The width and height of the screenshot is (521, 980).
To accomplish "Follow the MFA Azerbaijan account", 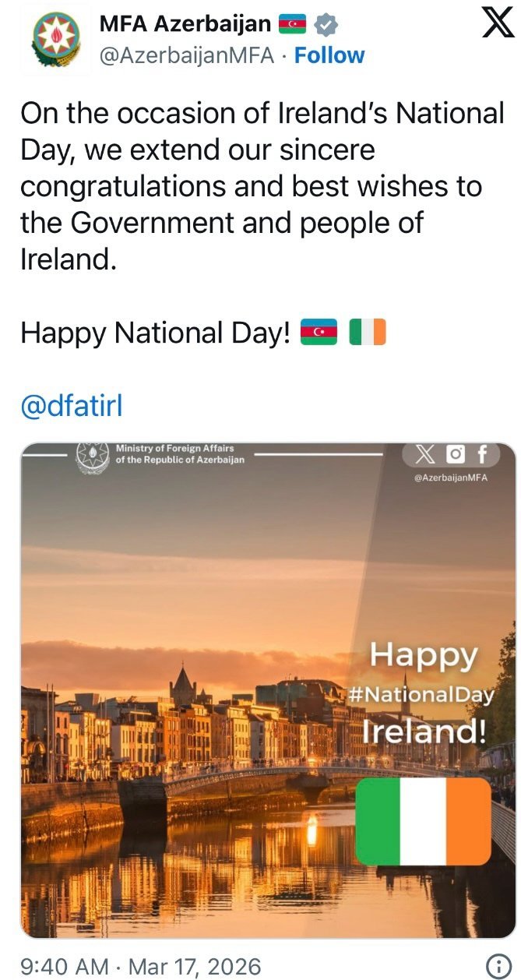I will [x=329, y=55].
